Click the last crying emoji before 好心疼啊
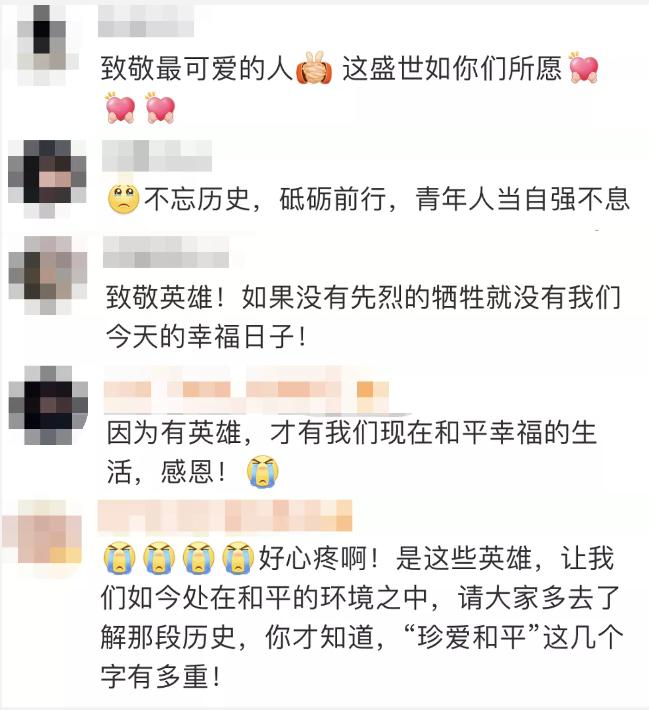Viewport: 649px width, 710px height. point(238,558)
